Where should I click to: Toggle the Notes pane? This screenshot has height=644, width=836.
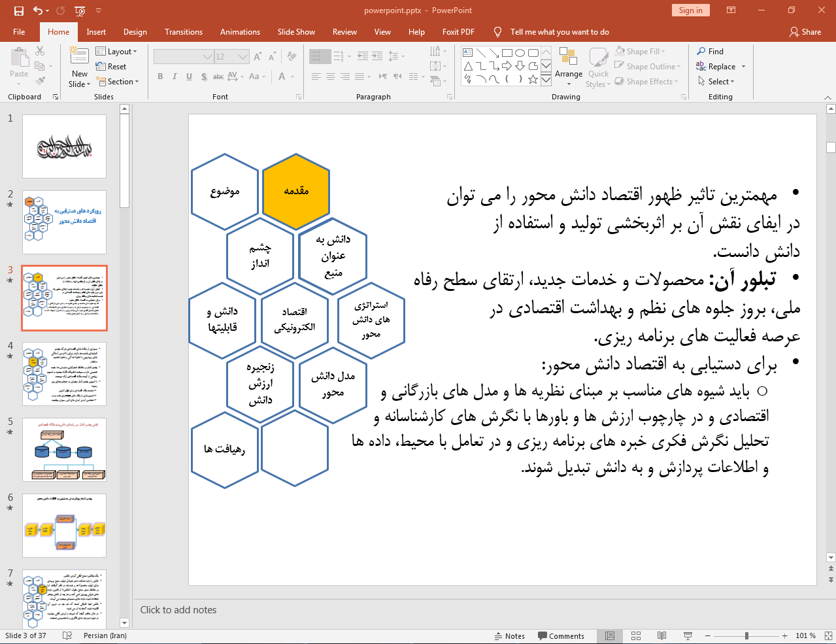[509, 636]
